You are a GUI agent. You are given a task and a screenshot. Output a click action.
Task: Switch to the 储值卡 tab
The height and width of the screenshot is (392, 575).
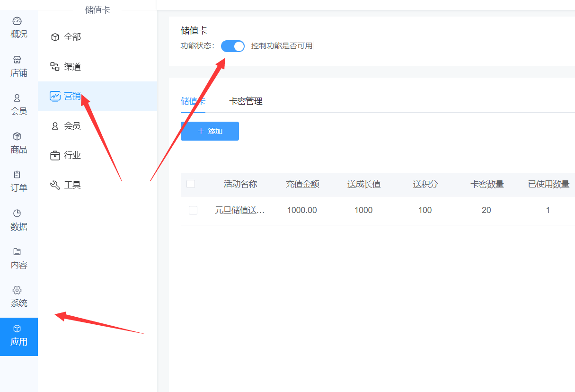193,101
